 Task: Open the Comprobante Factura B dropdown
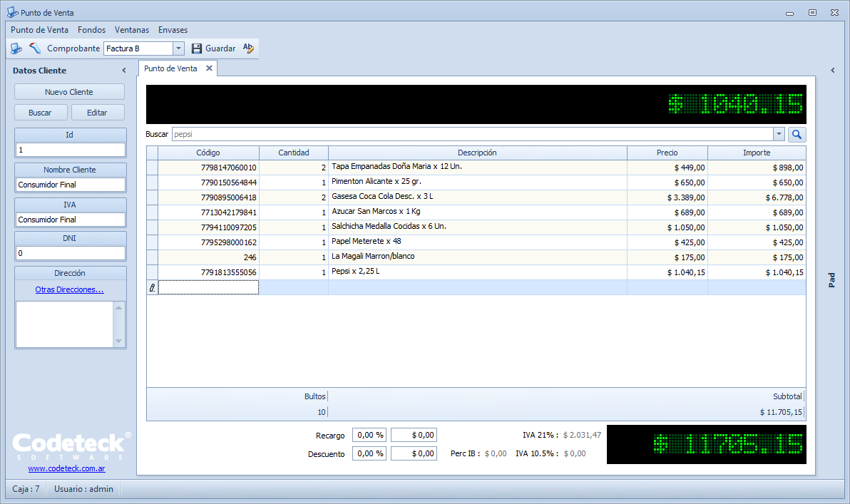(178, 48)
